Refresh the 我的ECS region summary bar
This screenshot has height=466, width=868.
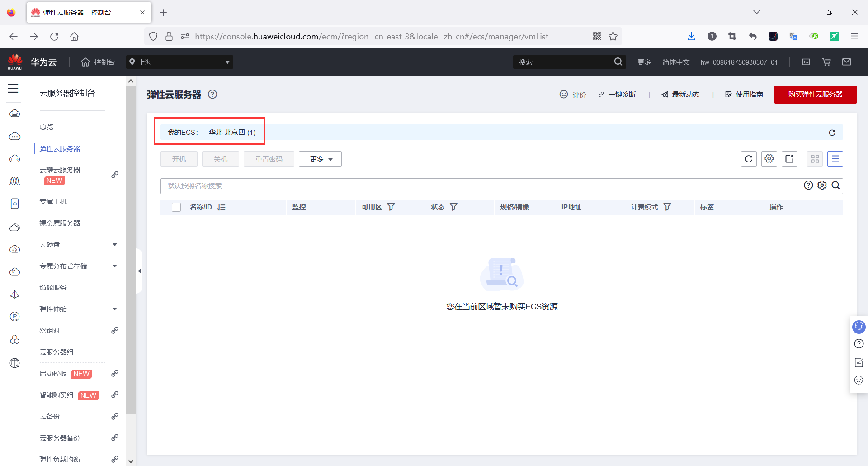(x=832, y=133)
